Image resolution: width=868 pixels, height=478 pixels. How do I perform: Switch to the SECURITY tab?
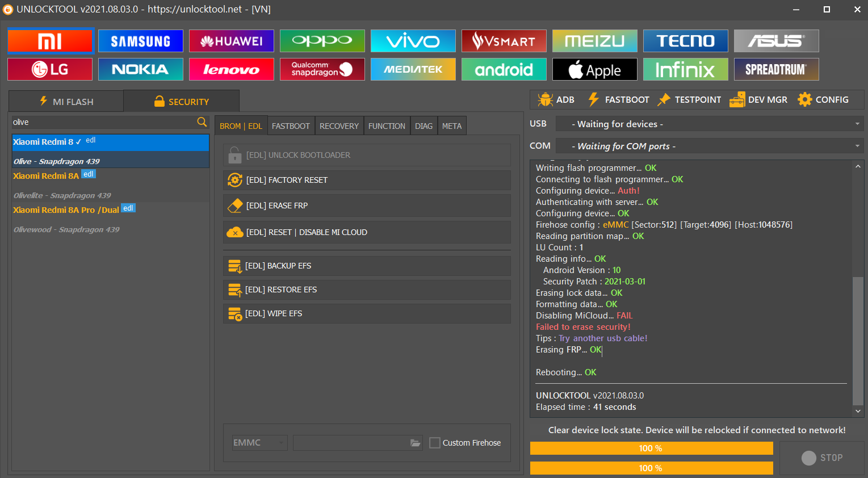pyautogui.click(x=182, y=102)
